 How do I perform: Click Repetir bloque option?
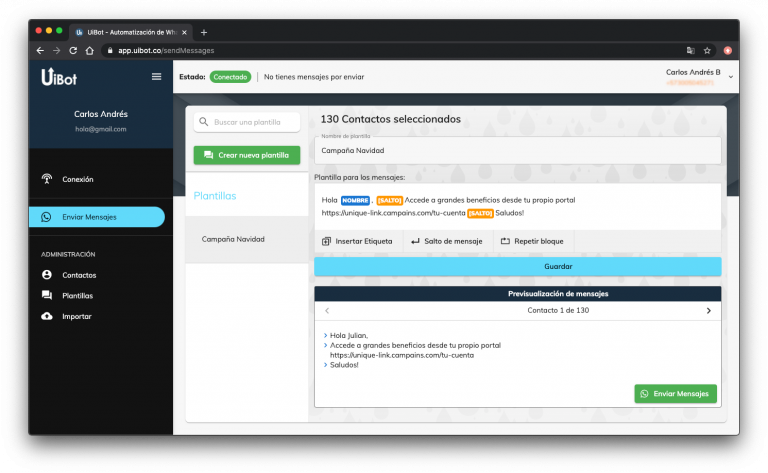531,242
